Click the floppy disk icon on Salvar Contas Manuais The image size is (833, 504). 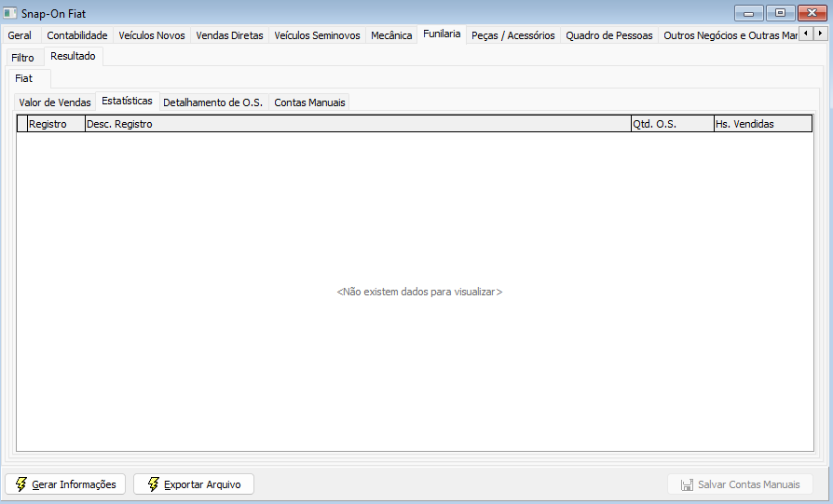(x=687, y=484)
